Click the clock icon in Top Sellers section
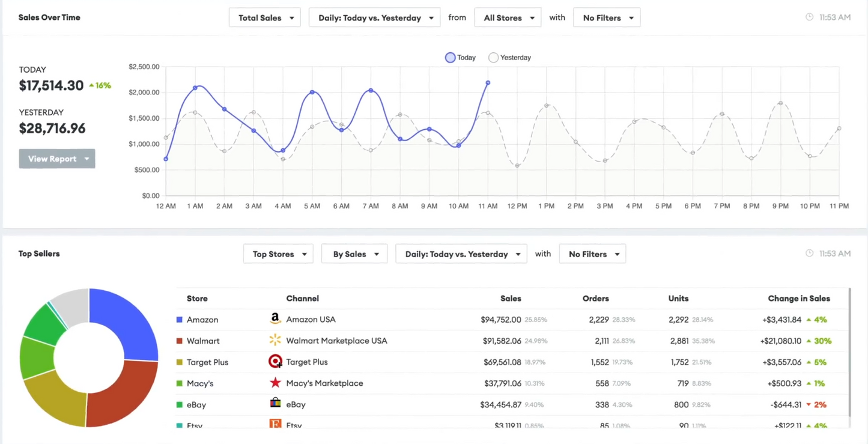The width and height of the screenshot is (868, 444). 809,253
